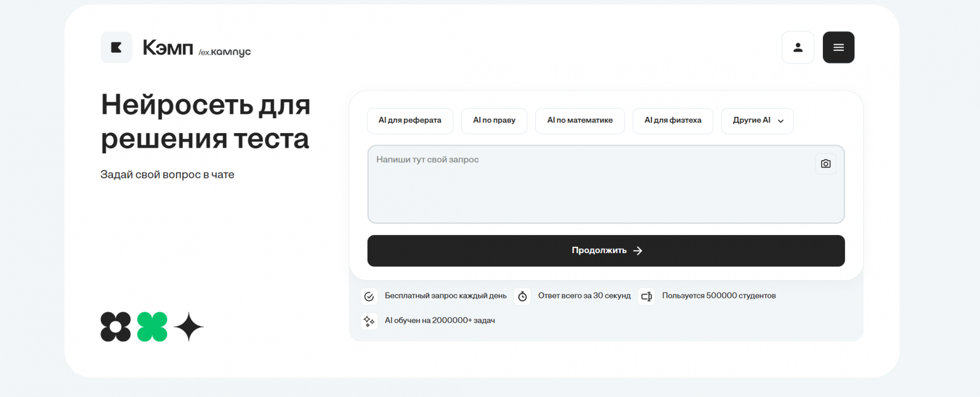The height and width of the screenshot is (397, 980).
Task: Focus the Напиши тут свой запрос field
Action: 591,188
